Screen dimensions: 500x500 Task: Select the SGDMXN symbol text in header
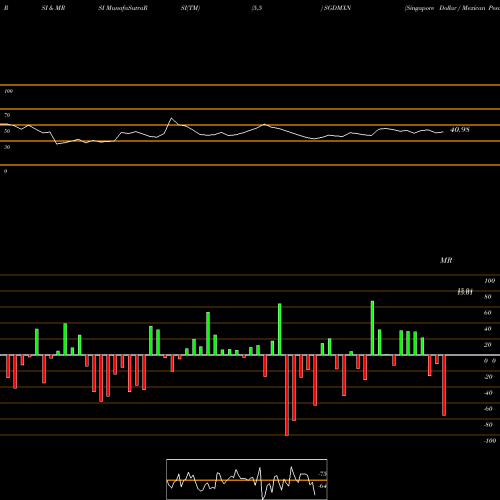coord(337,8)
